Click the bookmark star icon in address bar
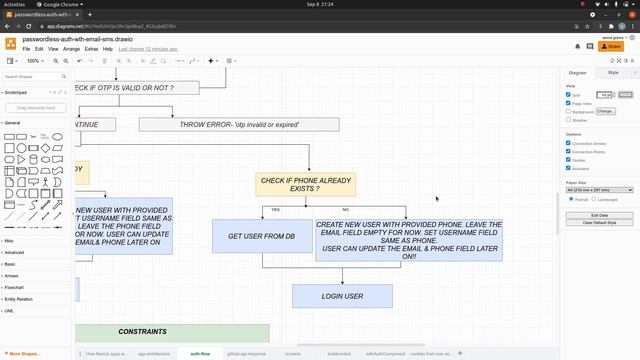The height and width of the screenshot is (360, 640). tap(587, 26)
